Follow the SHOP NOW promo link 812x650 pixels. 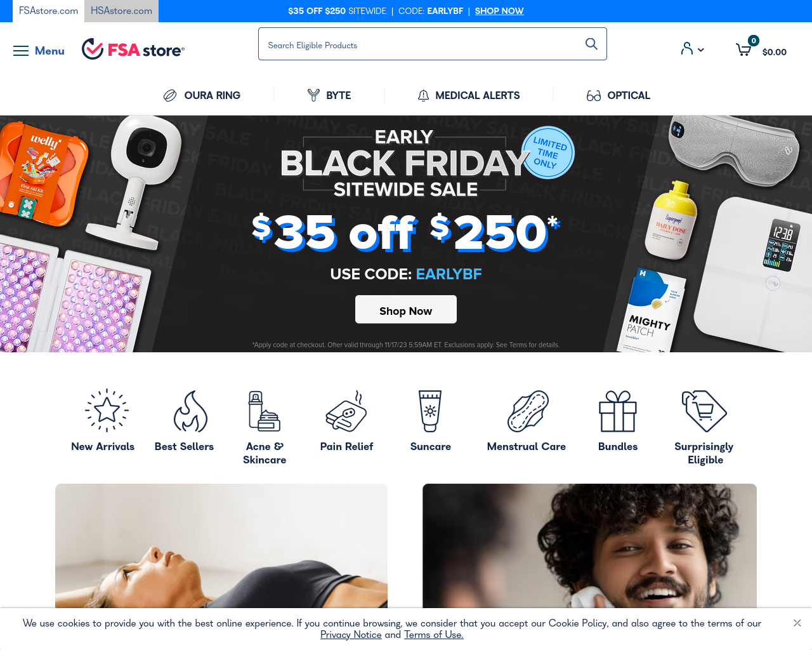click(x=499, y=11)
